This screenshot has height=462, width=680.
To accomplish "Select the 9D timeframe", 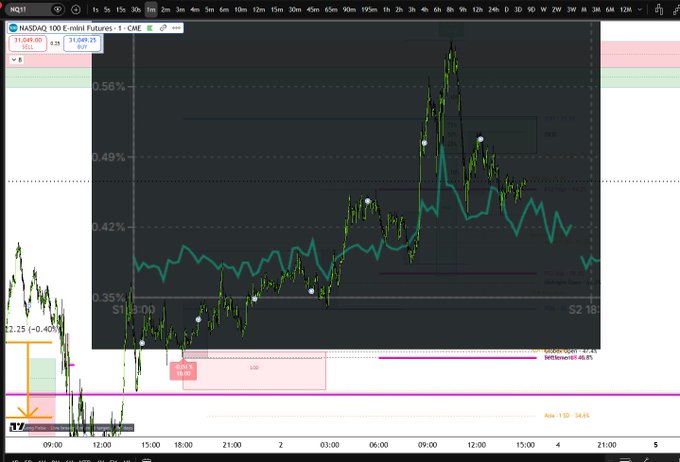I will pyautogui.click(x=531, y=9).
